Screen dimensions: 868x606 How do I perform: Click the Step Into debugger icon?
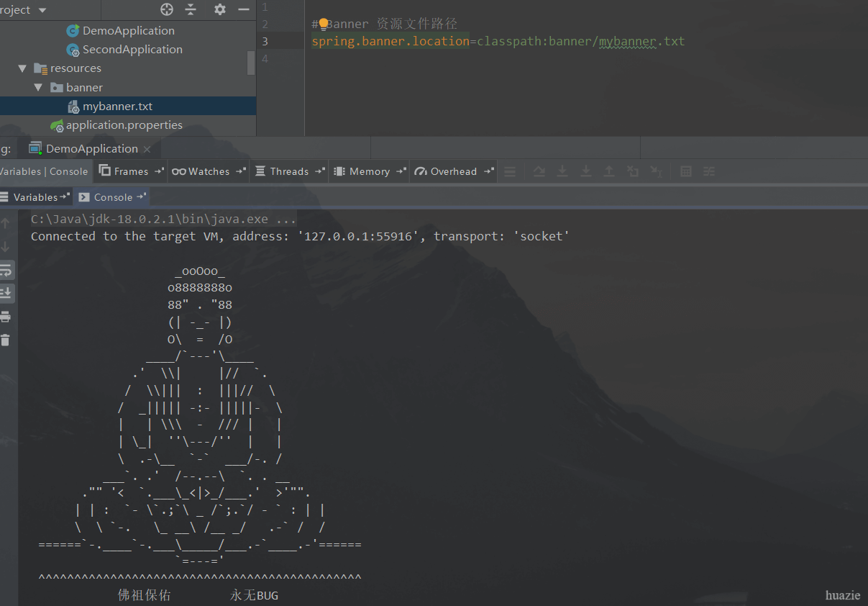562,171
